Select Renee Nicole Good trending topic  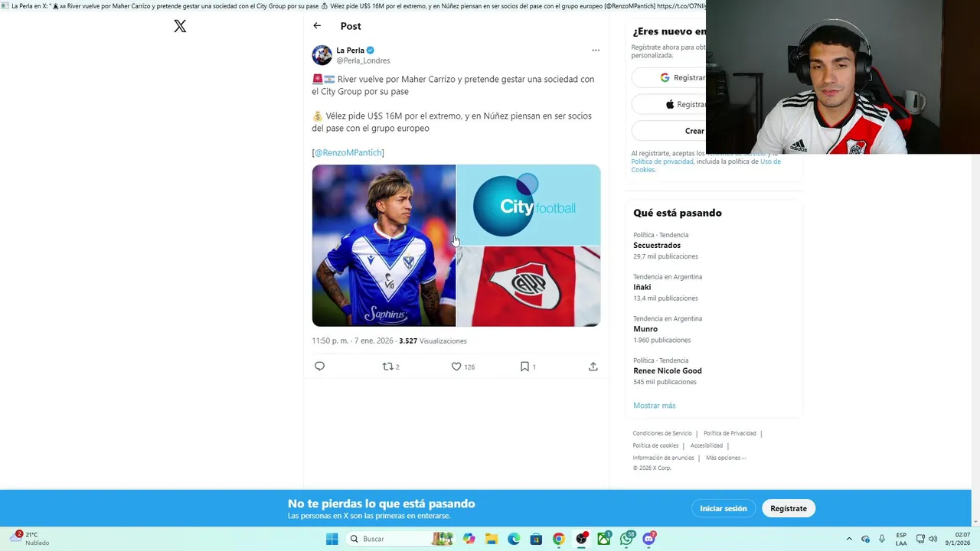(x=667, y=371)
